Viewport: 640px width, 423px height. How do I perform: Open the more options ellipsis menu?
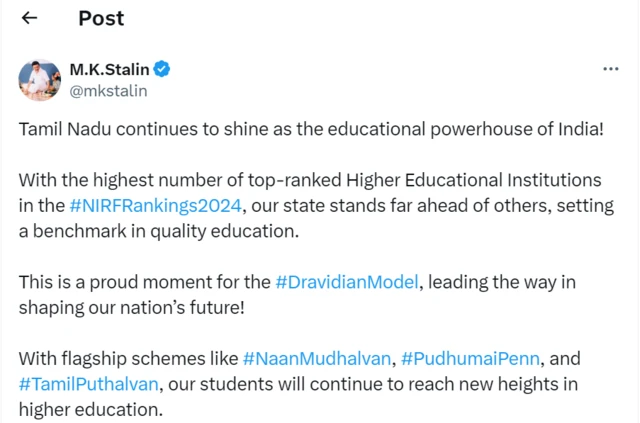click(610, 69)
